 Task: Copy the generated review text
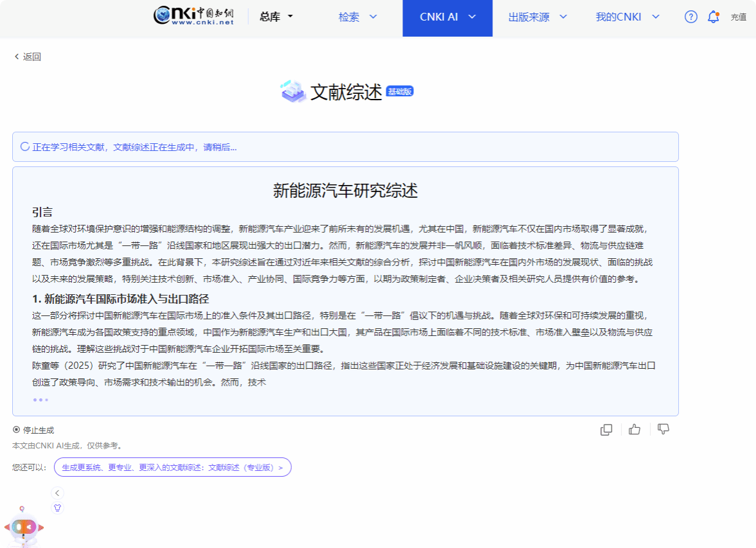[606, 430]
